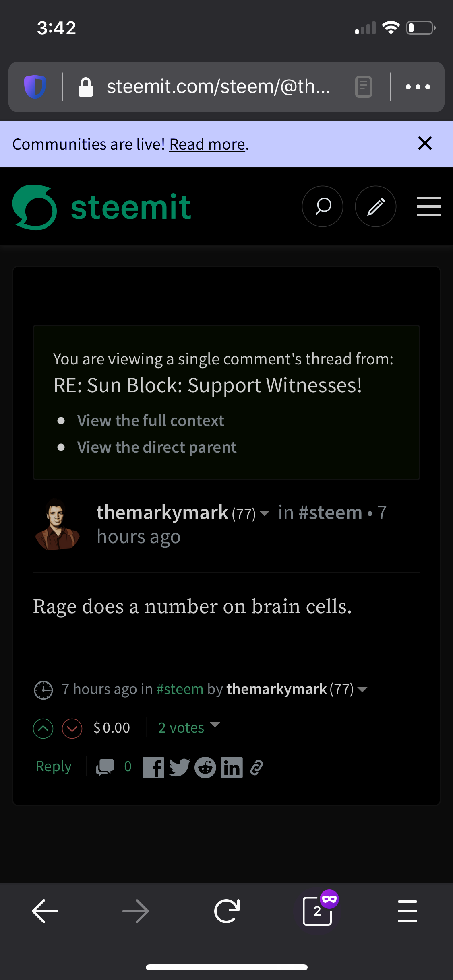
Task: Toggle the browser reader view icon
Action: tap(363, 87)
